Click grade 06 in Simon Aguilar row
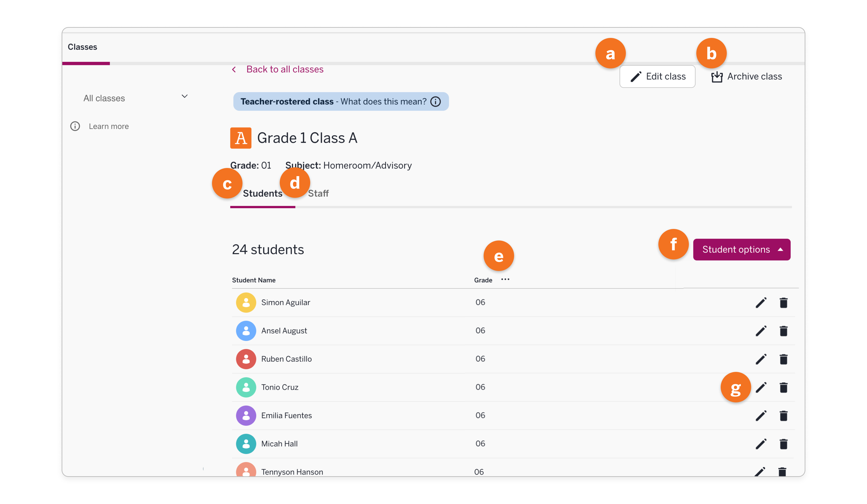The image size is (867, 504). pos(480,302)
